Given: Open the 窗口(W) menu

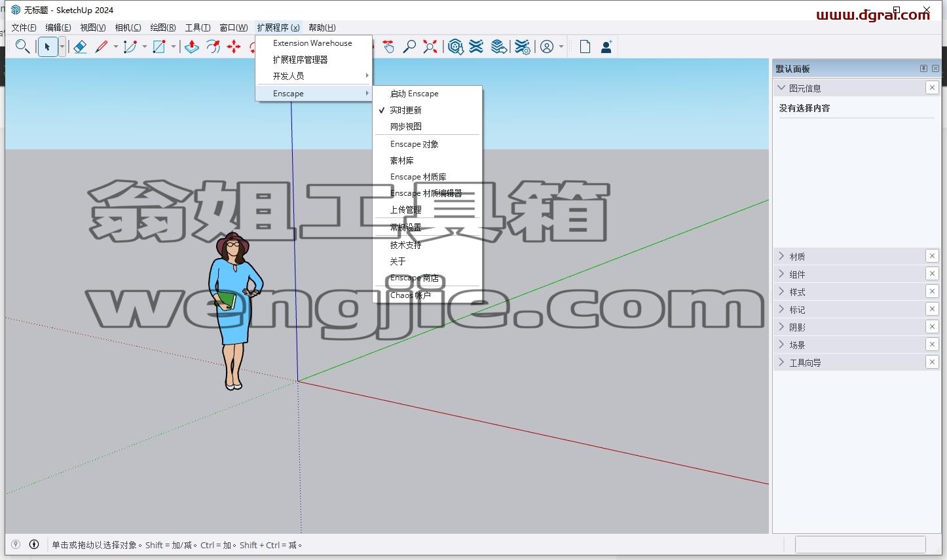Looking at the screenshot, I should point(234,27).
